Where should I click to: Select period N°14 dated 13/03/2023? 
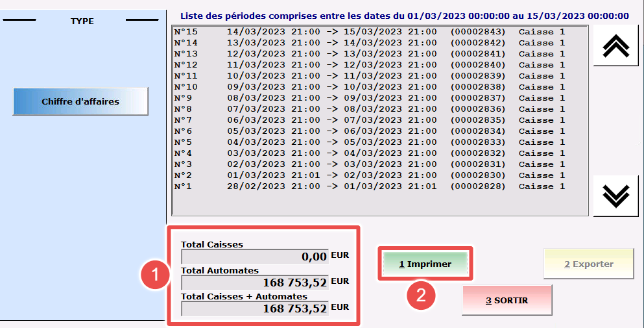pyautogui.click(x=370, y=43)
